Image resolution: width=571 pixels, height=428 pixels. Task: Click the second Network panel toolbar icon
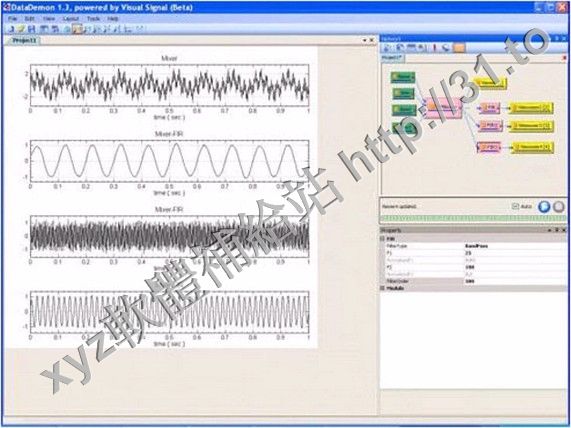coord(400,48)
